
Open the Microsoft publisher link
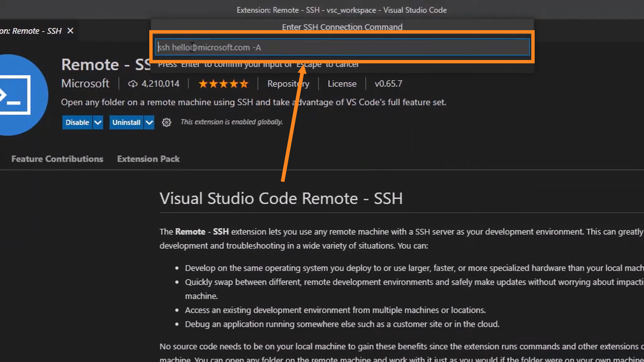pyautogui.click(x=85, y=83)
